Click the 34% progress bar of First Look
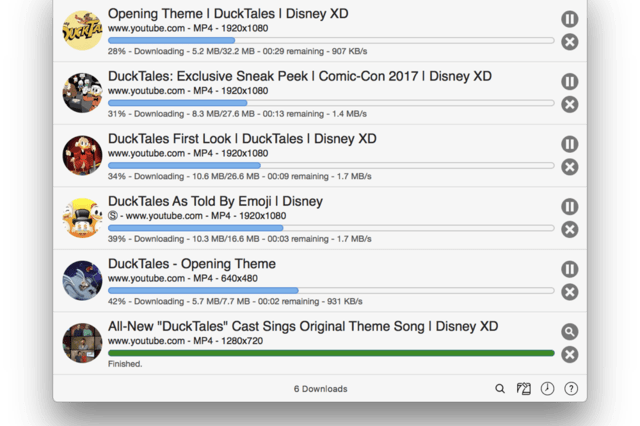Screen dimensions: 640x426 (x=331, y=165)
